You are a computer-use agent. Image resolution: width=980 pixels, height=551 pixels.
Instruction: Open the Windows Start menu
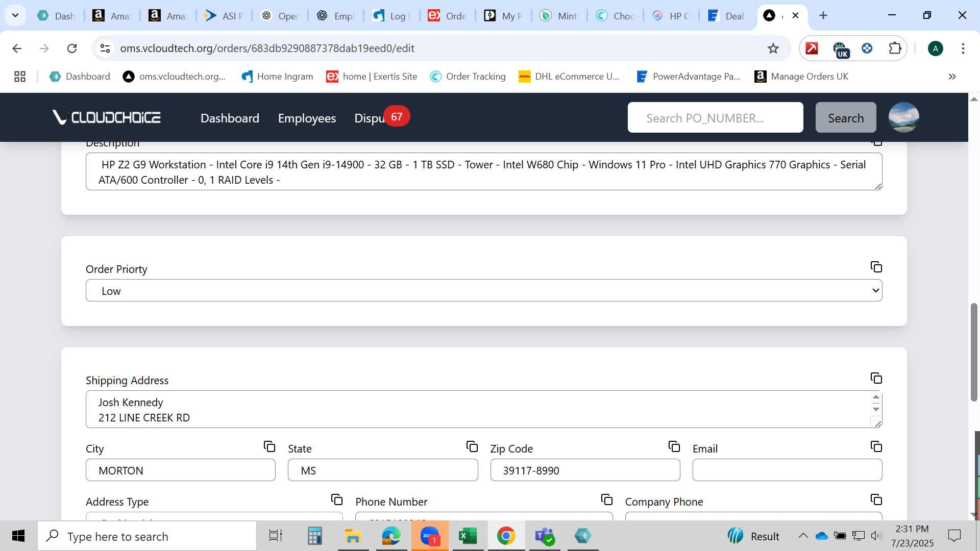click(18, 536)
